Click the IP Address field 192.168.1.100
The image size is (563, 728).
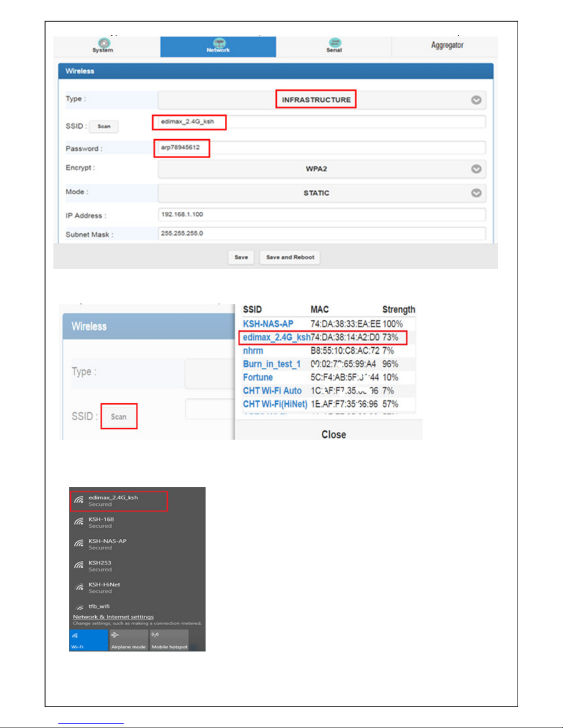322,214
